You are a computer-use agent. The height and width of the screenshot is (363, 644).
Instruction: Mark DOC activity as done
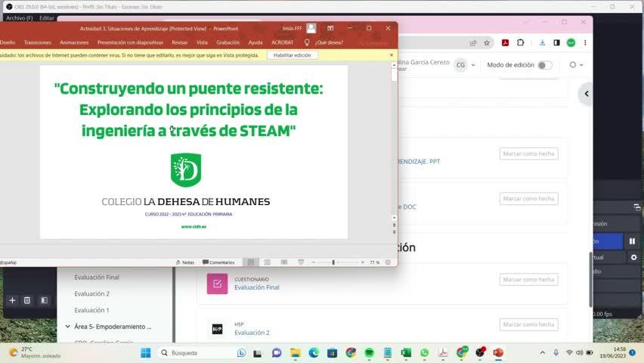pos(528,199)
